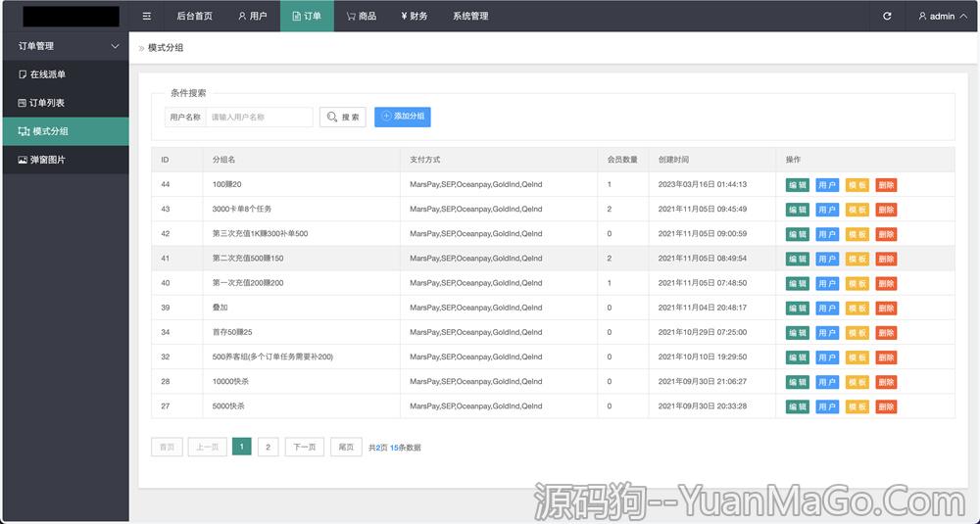Open template for group 100赚20
Screen dimensions: 980x524
857,185
